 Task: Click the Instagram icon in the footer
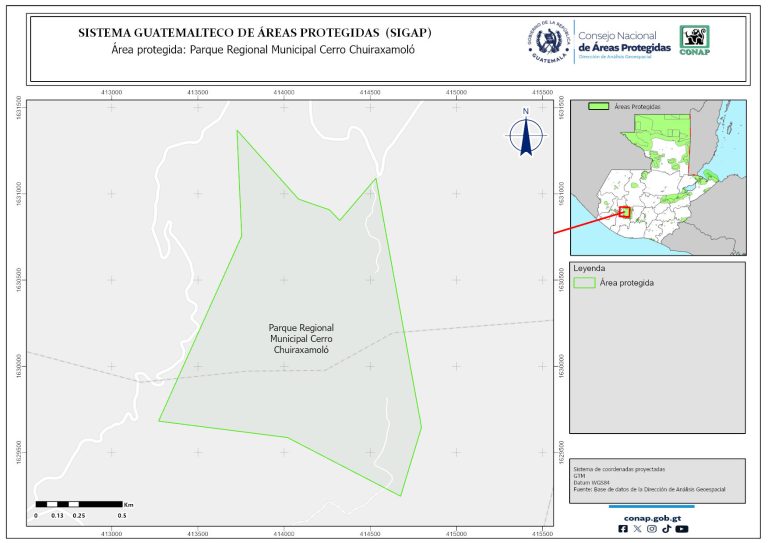click(x=652, y=529)
